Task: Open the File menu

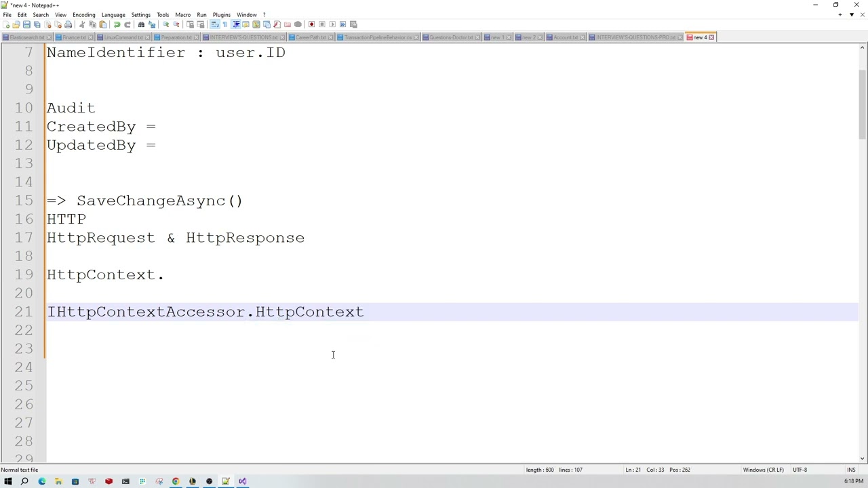Action: click(7, 14)
